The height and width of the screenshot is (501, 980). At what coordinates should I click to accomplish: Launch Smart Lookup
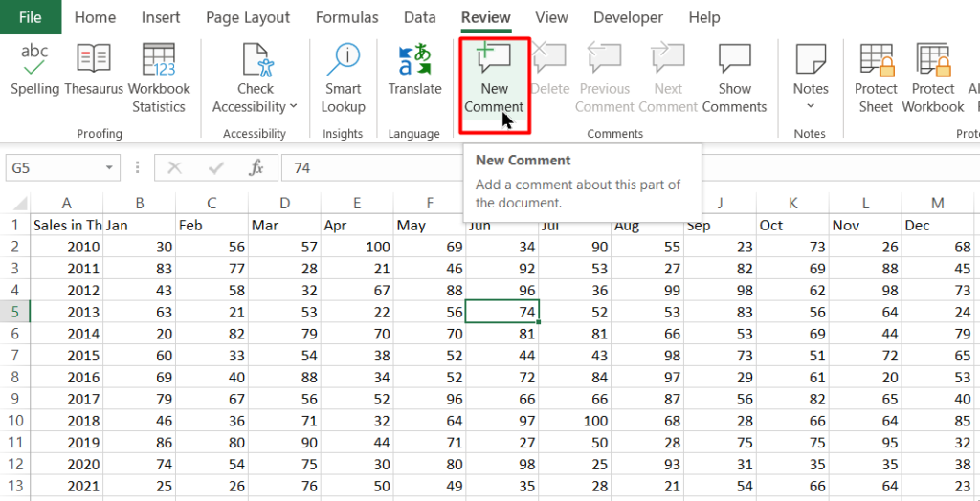click(x=343, y=60)
